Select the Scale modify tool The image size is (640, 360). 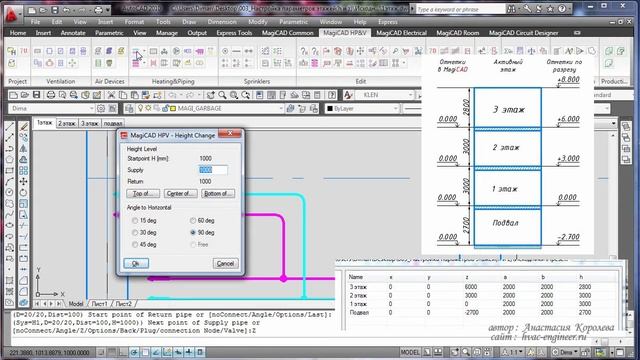24,204
